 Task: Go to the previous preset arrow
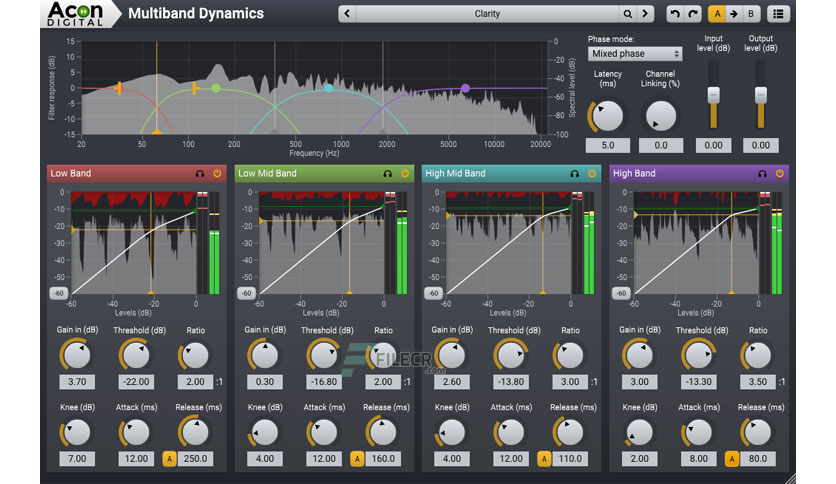coord(347,14)
